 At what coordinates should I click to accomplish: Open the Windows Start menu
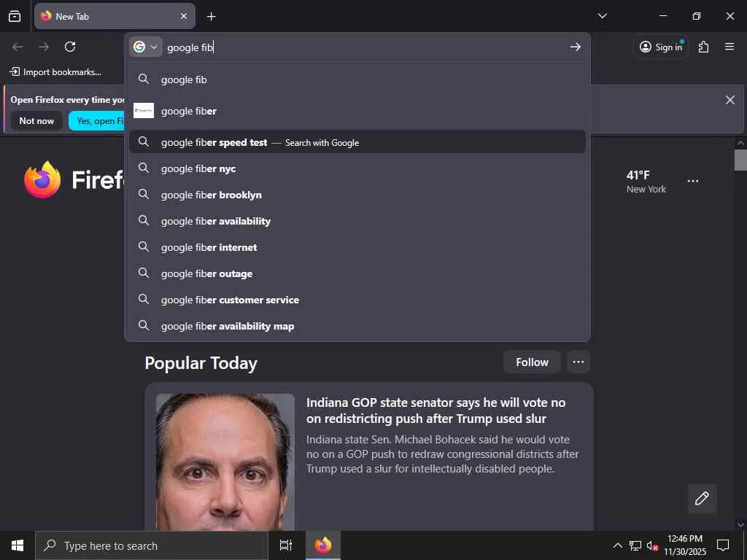pos(18,545)
